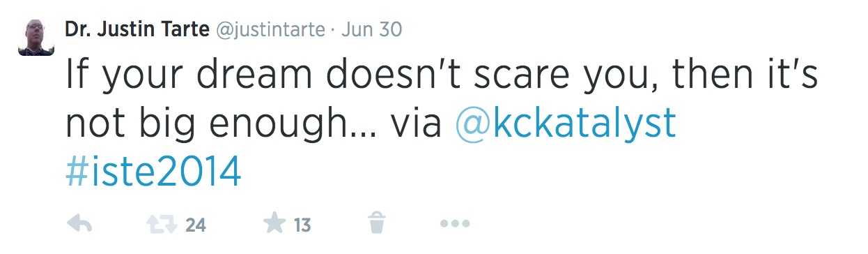Viewport: 868px width, 254px height.
Task: Open the Jun 30 tweet timestamp
Action: pyautogui.click(x=372, y=30)
